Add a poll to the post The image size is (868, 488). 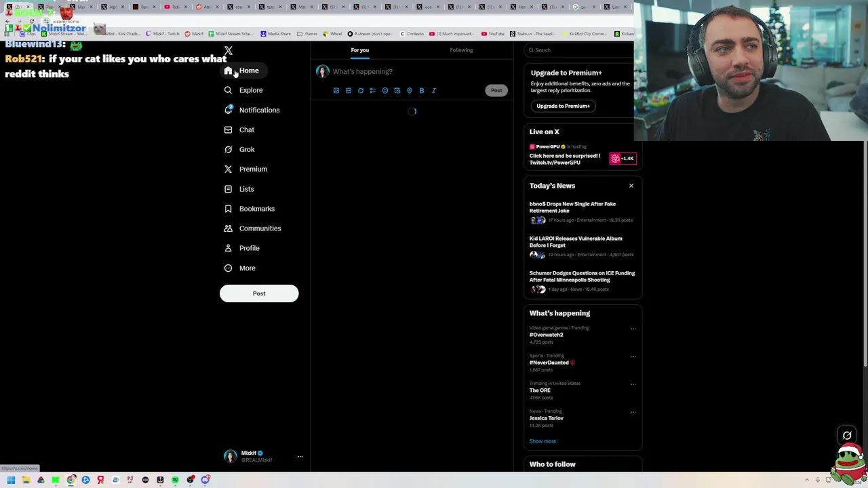click(x=373, y=90)
